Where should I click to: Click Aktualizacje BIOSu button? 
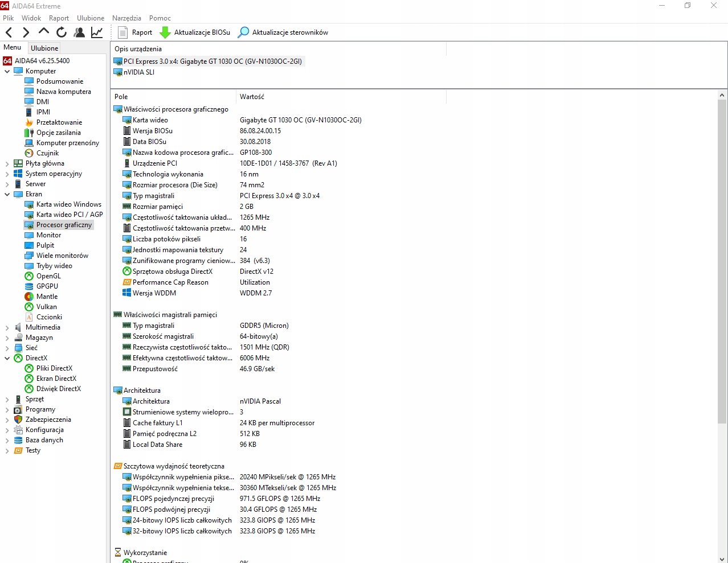[195, 32]
